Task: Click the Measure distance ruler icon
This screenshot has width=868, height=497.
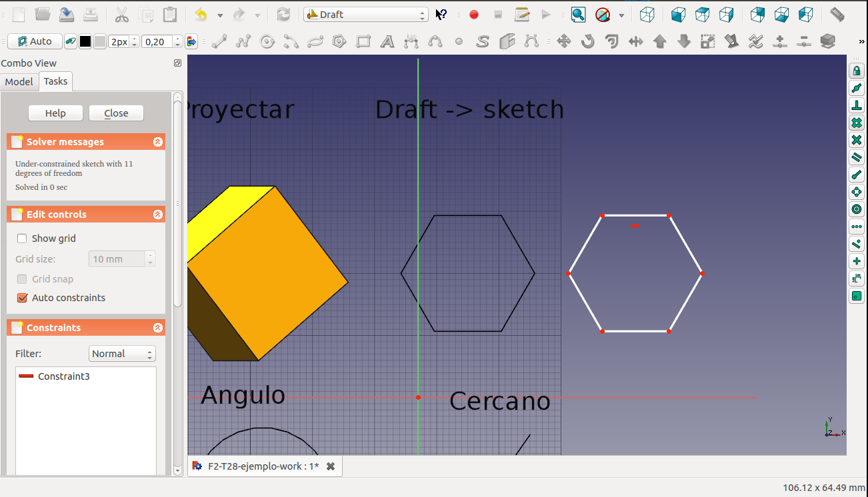Action: [x=837, y=15]
